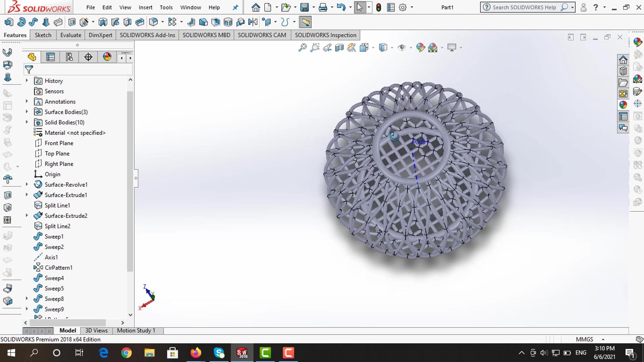Screen dimensions: 644x362
Task: Open Design Library in task pane
Action: tap(623, 71)
